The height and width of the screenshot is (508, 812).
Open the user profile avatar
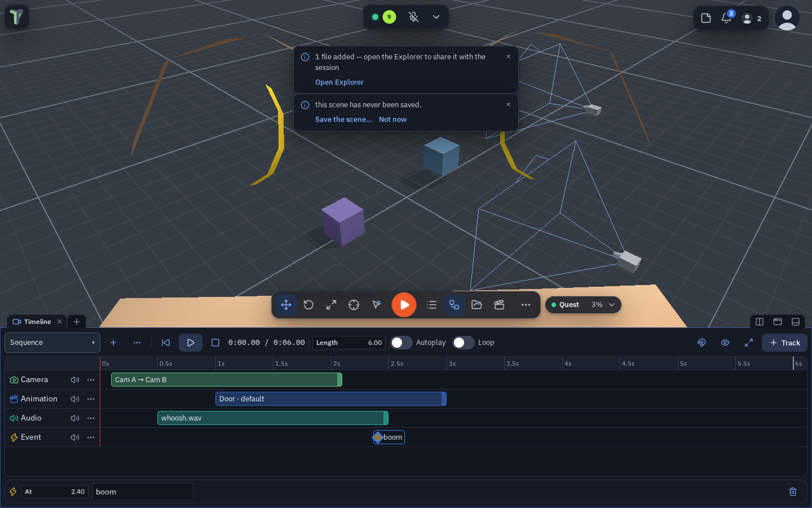click(x=787, y=18)
